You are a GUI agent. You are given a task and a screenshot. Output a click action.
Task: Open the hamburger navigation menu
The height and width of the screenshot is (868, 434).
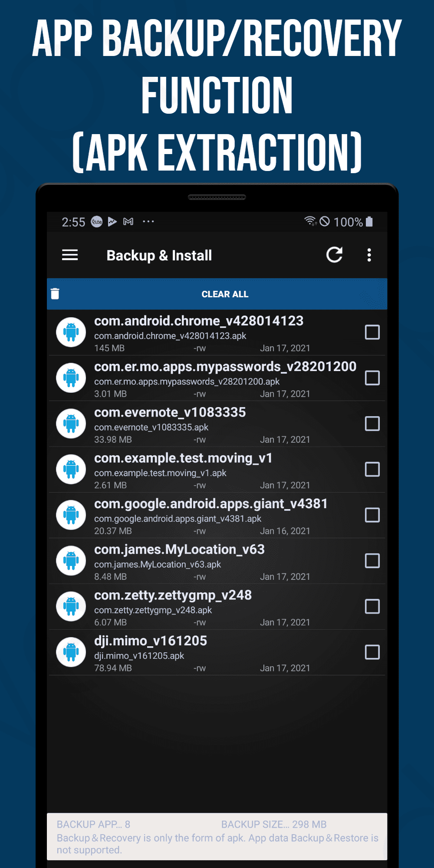coord(70,255)
